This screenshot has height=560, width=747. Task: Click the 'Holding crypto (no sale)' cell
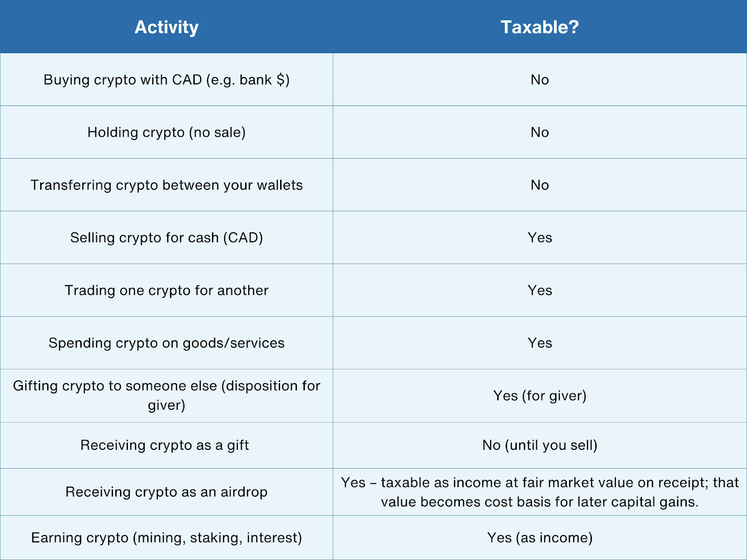pos(166,133)
